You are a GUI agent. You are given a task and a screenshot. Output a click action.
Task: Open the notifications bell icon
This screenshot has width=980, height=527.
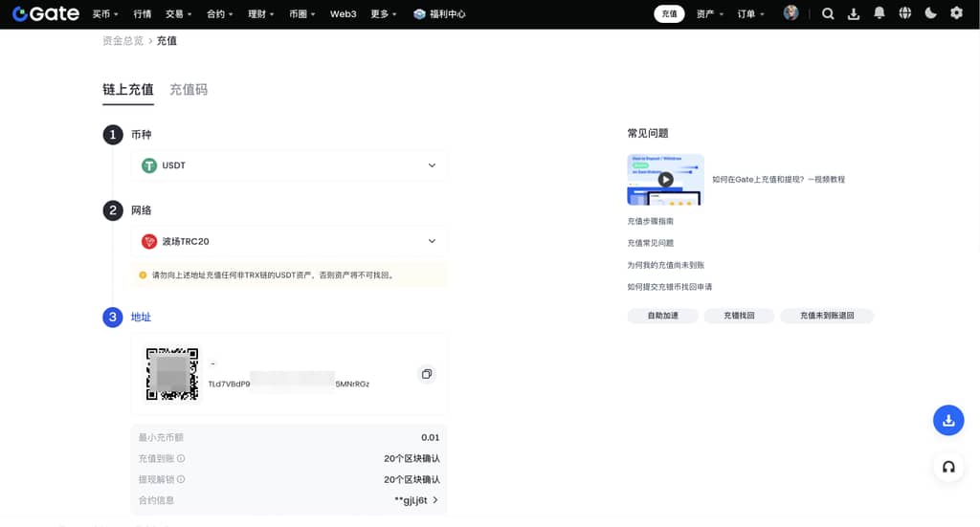[880, 13]
